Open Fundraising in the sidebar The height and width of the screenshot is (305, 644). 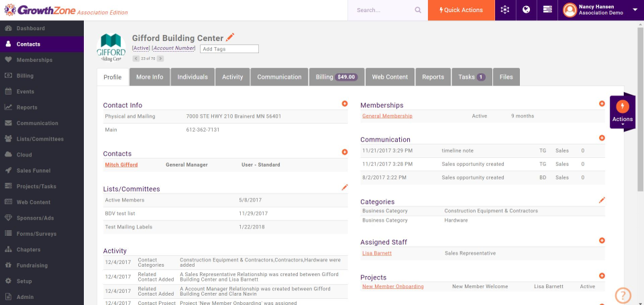coord(42,265)
